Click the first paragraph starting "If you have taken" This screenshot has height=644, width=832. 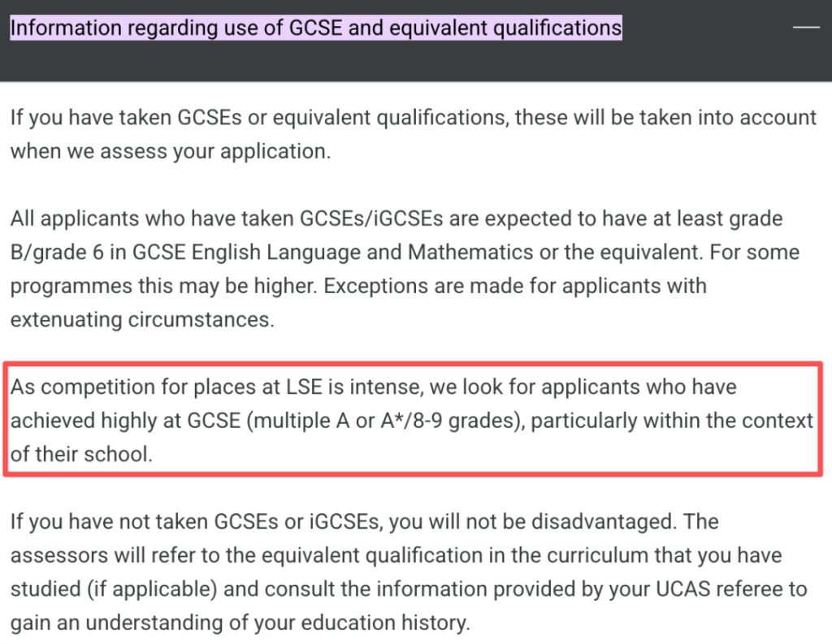tap(414, 134)
